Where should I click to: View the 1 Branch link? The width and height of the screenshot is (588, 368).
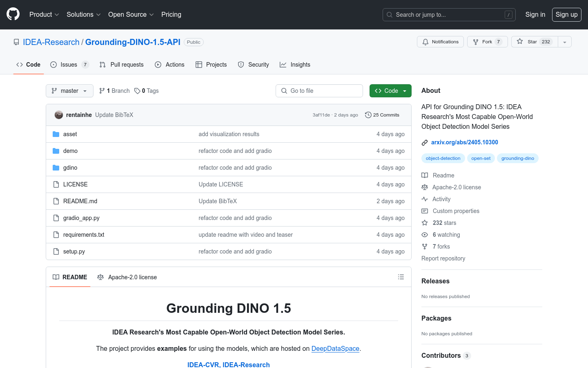pyautogui.click(x=114, y=91)
